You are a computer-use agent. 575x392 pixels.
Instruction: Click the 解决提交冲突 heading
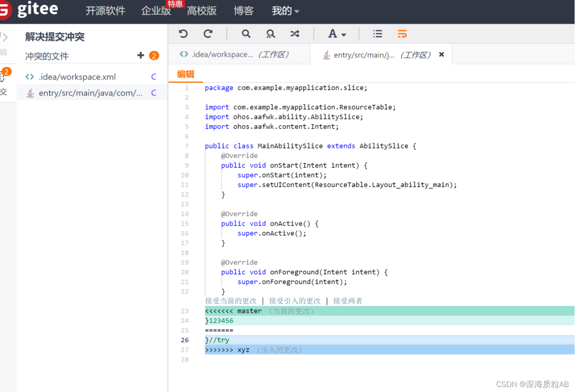coord(55,37)
